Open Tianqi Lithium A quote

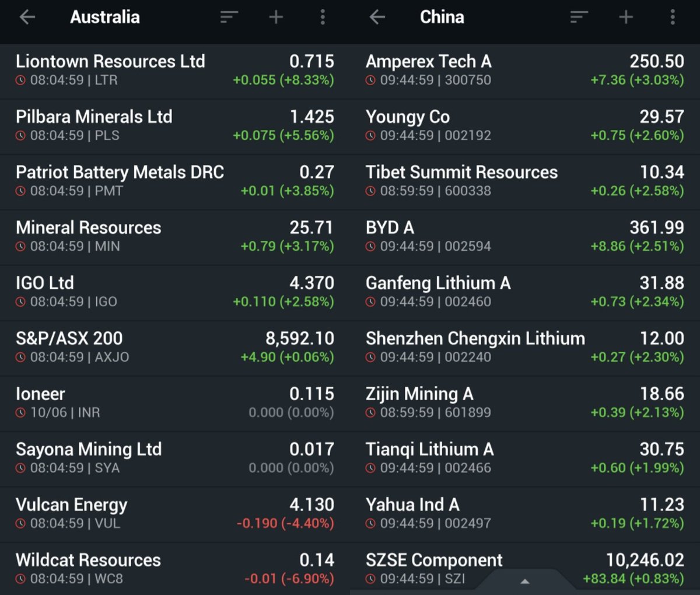(525, 459)
